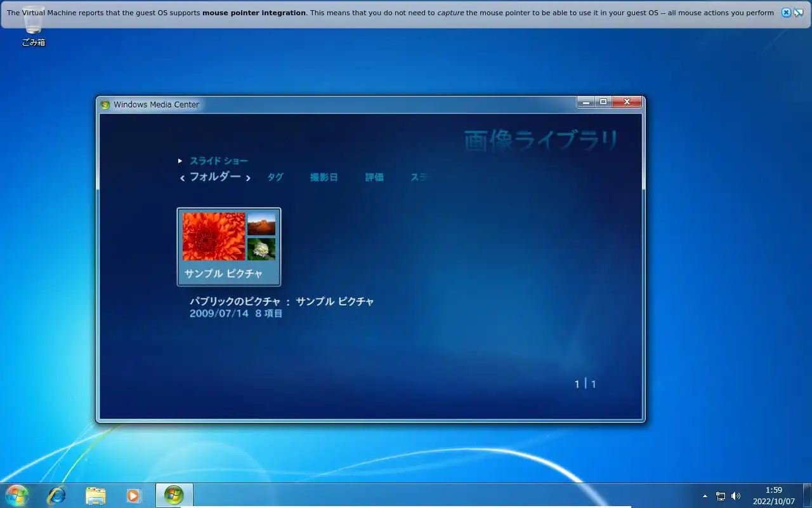Click the パブリックのピクチャ : サンプル ピクチャ text
812x508 pixels.
282,302
